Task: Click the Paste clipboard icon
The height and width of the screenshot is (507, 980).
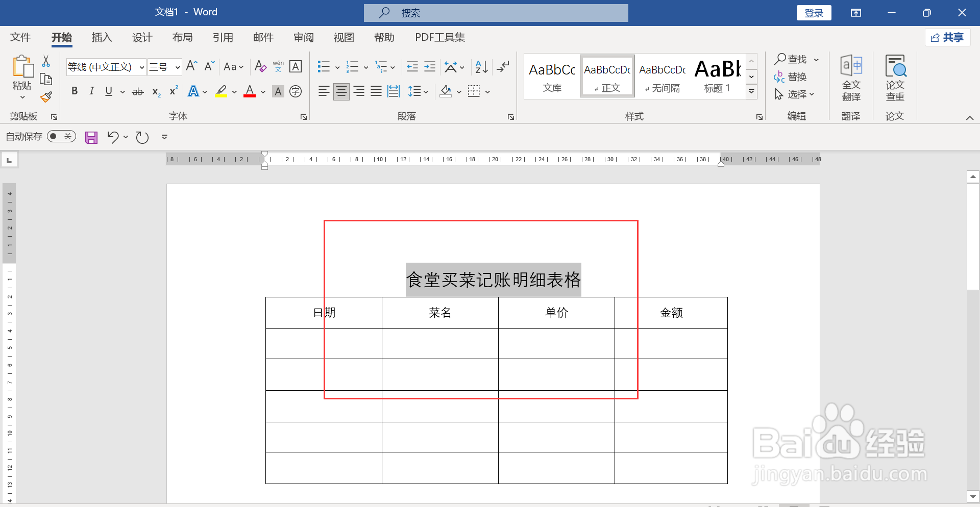Action: tap(22, 66)
